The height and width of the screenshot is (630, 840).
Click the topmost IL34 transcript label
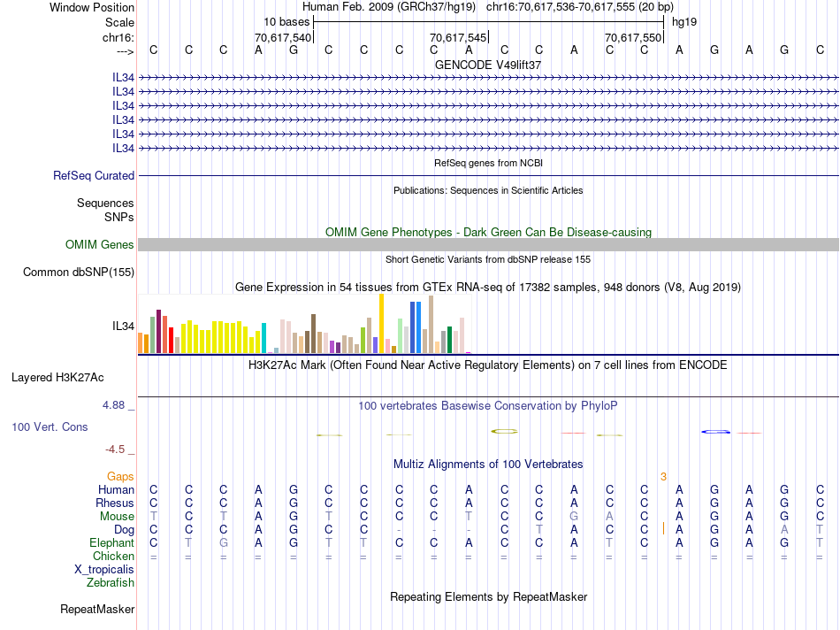[123, 78]
